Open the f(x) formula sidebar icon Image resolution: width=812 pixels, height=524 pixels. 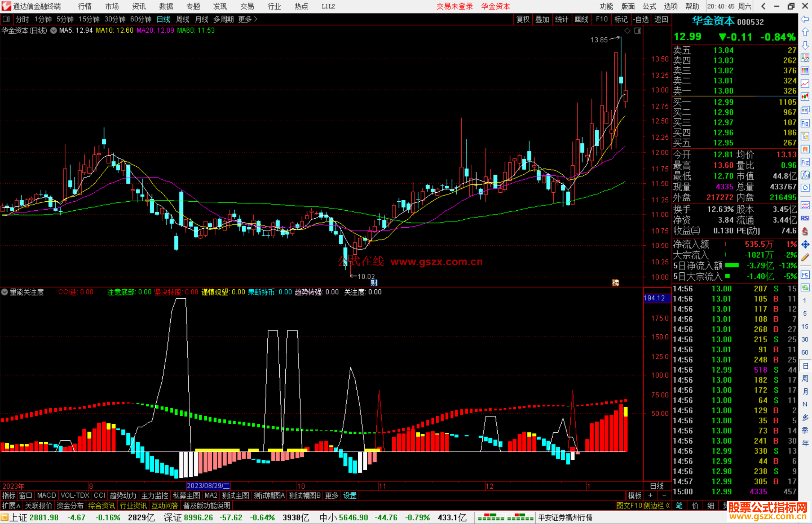click(805, 175)
